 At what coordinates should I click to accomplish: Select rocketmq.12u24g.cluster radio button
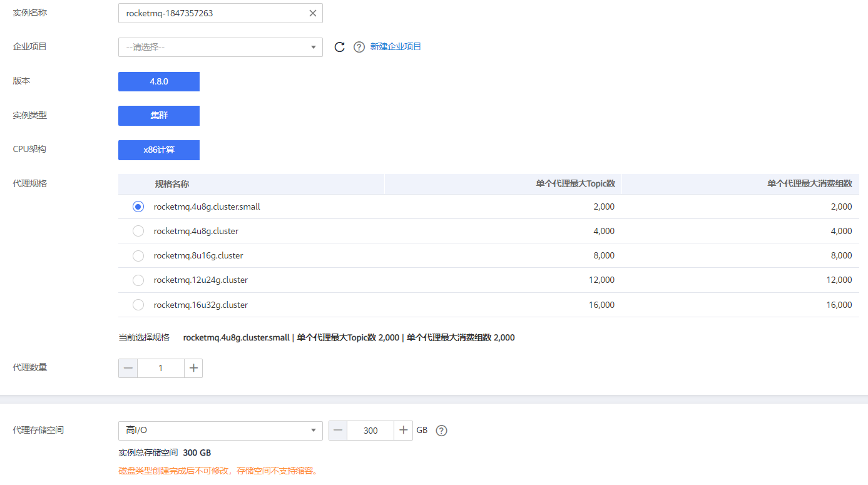click(138, 280)
